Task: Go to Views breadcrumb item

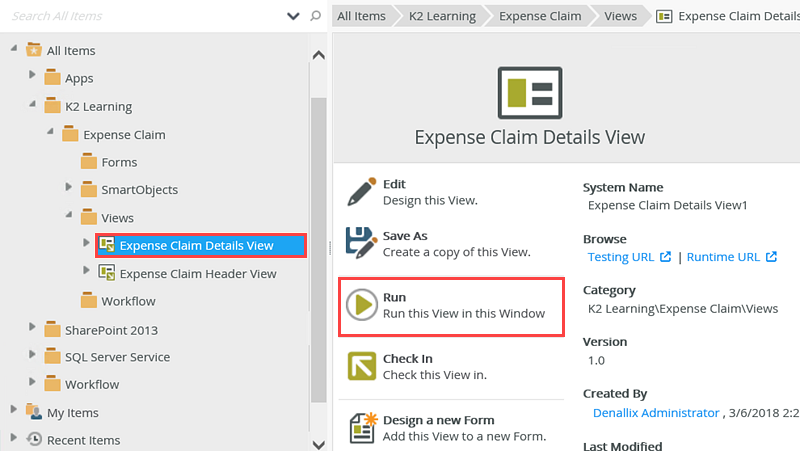Action: (x=621, y=16)
